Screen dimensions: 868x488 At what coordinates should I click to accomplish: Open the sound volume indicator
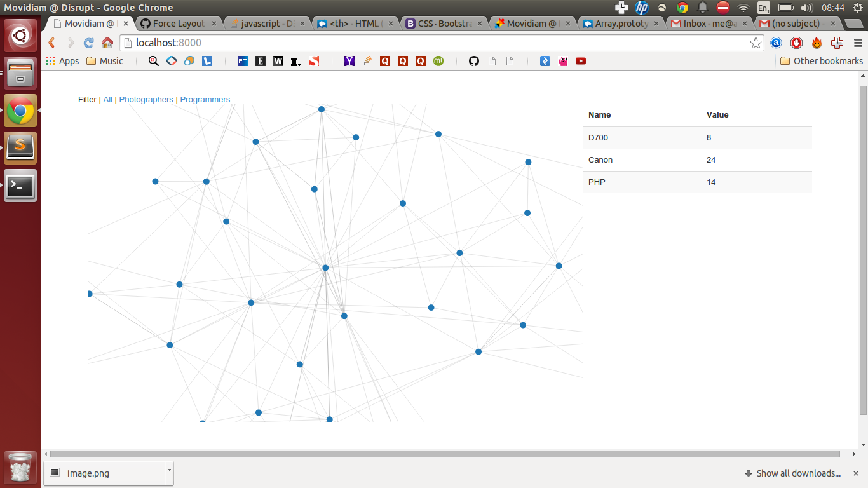click(807, 8)
